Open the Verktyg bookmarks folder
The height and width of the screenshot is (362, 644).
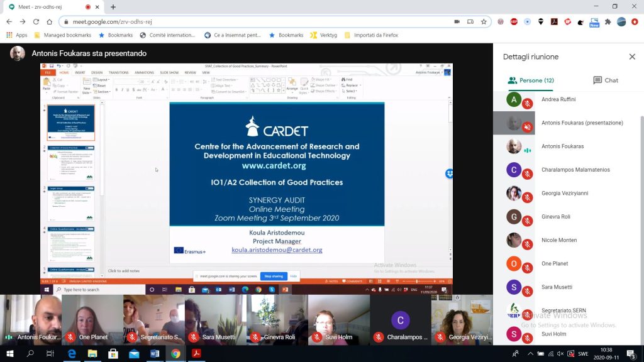[x=324, y=35]
